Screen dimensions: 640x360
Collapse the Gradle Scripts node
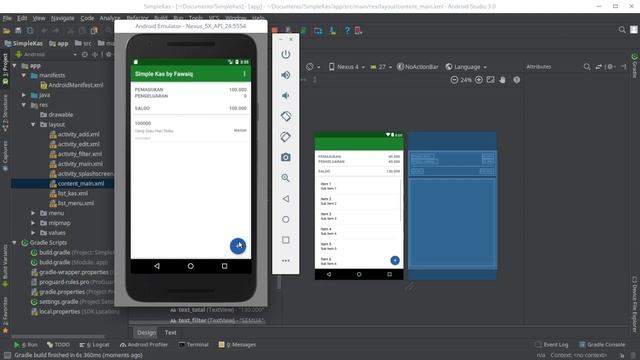pyautogui.click(x=15, y=242)
